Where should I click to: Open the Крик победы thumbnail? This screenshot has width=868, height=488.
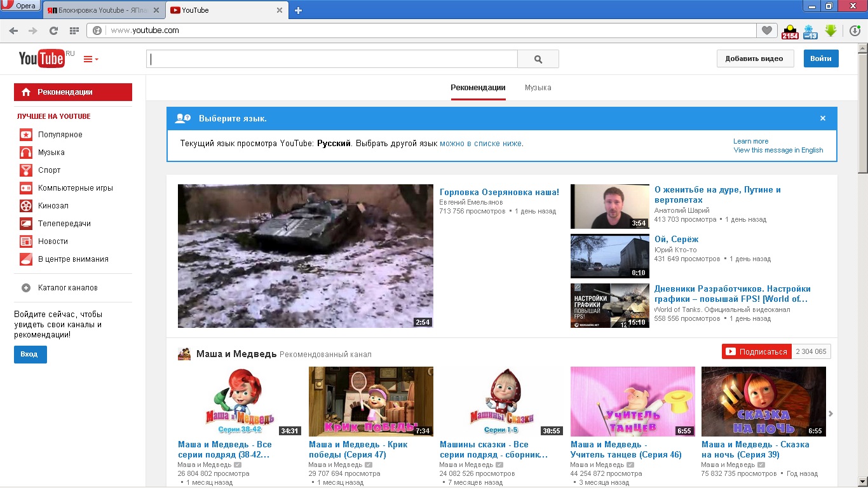click(371, 402)
